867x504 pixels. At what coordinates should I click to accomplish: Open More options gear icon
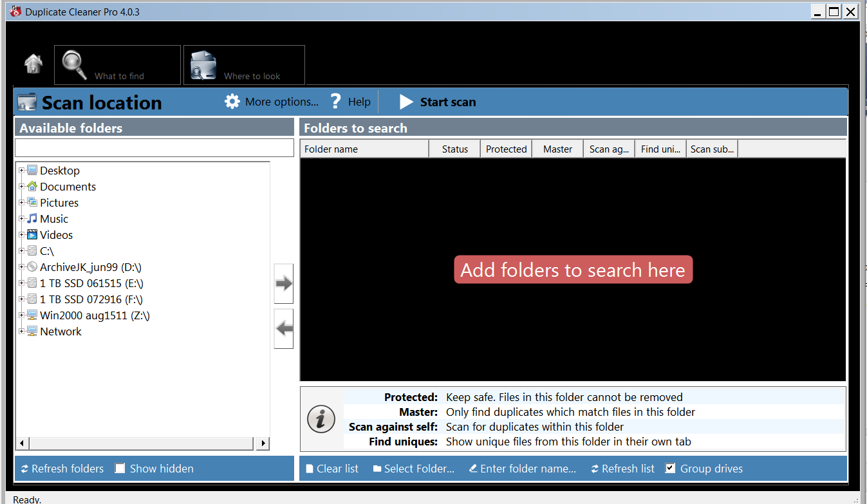[232, 102]
